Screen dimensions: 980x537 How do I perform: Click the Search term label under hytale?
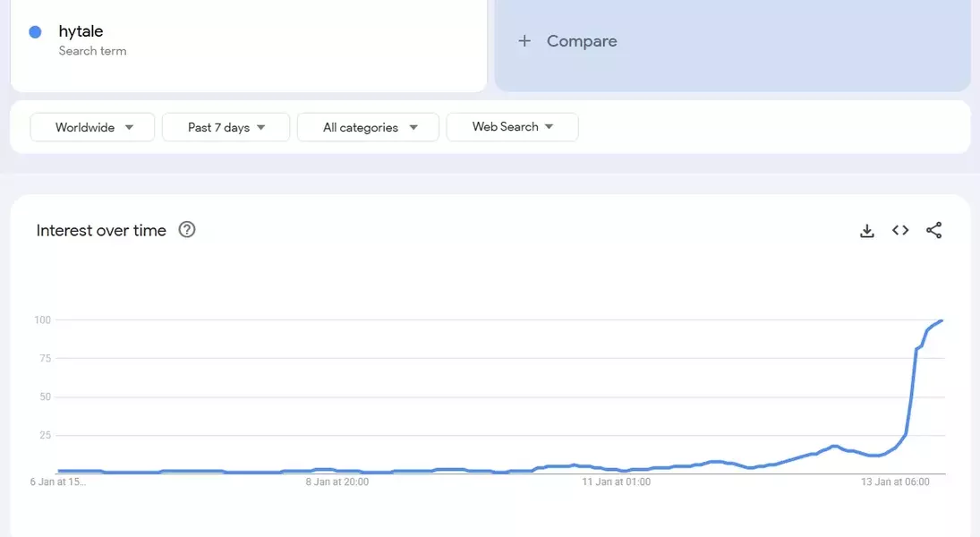pos(92,51)
